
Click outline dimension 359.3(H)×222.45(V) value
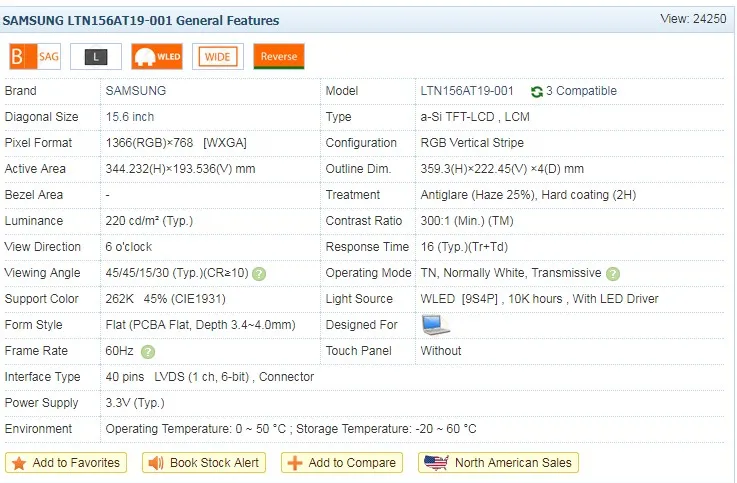point(502,169)
